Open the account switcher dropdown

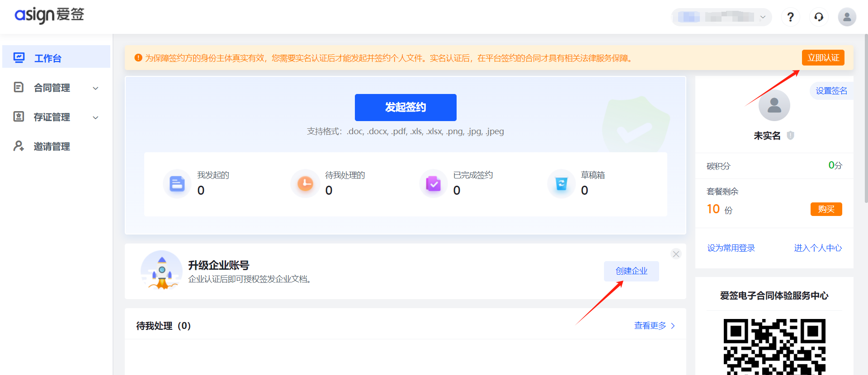pos(722,17)
